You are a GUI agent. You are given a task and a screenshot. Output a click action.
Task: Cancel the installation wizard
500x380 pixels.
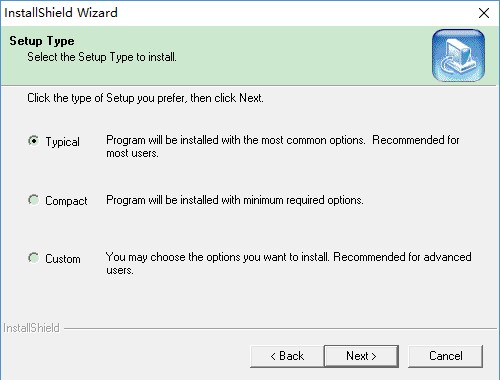pos(446,356)
